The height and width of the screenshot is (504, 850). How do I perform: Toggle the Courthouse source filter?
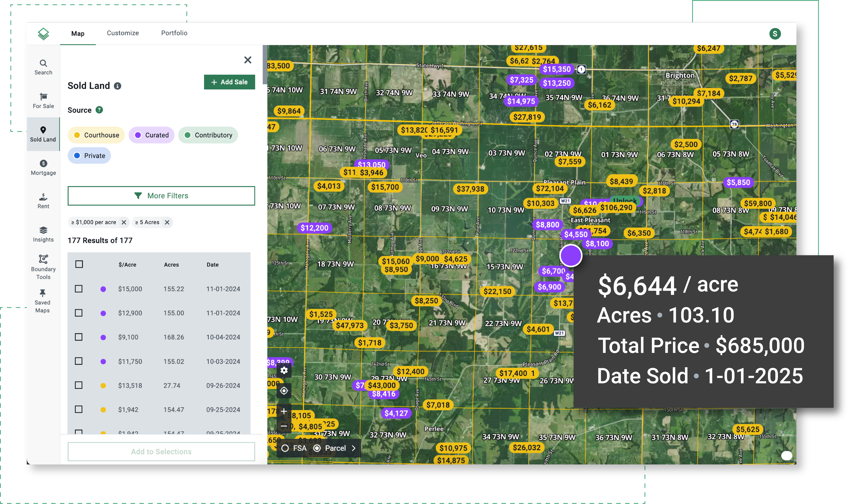point(96,135)
